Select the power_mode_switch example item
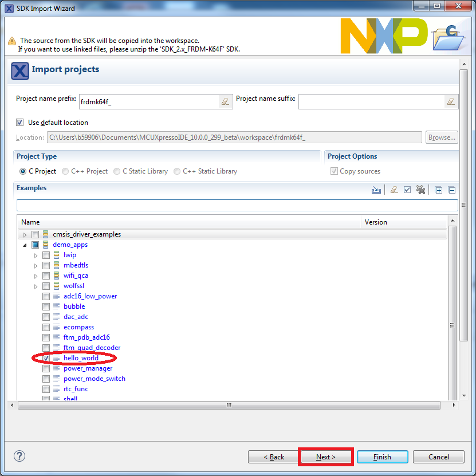 pos(94,379)
